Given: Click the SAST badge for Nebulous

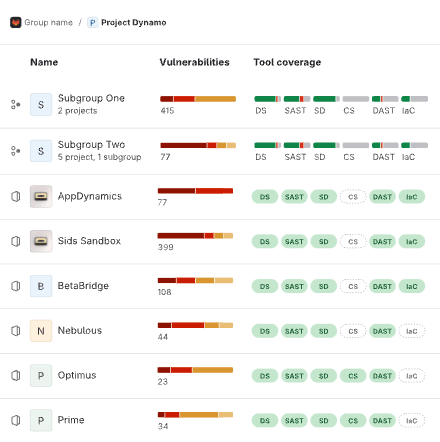Looking at the screenshot, I should click(x=294, y=331).
